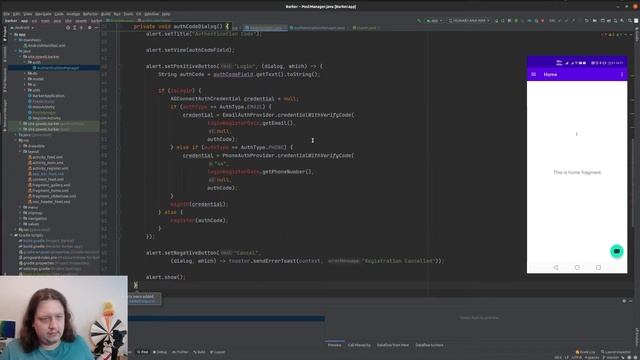This screenshot has width=640, height=360.
Task: Click the undo arrow icon in the top toolbar
Action: click(x=587, y=20)
